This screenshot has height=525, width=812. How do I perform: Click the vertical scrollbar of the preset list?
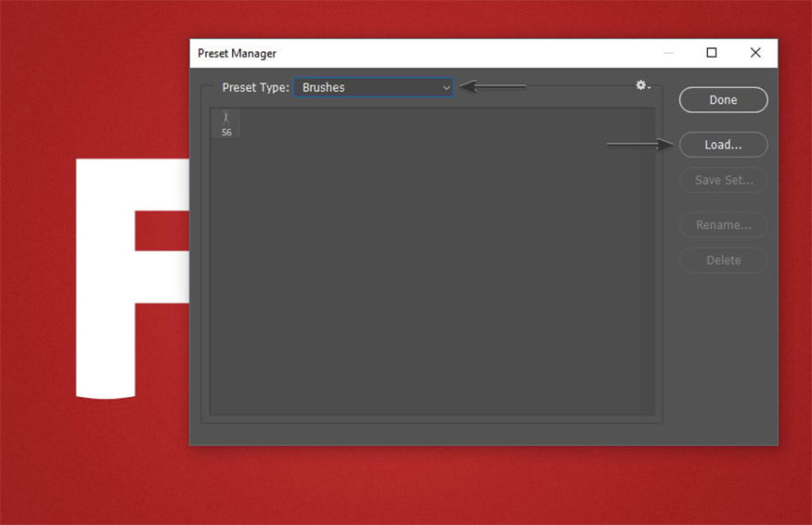pos(647,260)
